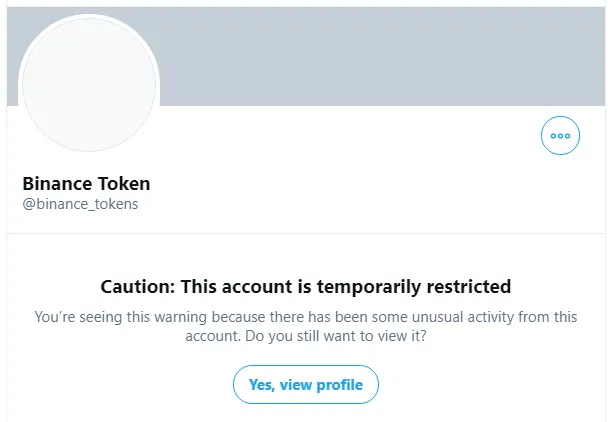The height and width of the screenshot is (422, 608).
Task: Click the unusual activity warning paragraph
Action: [x=306, y=326]
